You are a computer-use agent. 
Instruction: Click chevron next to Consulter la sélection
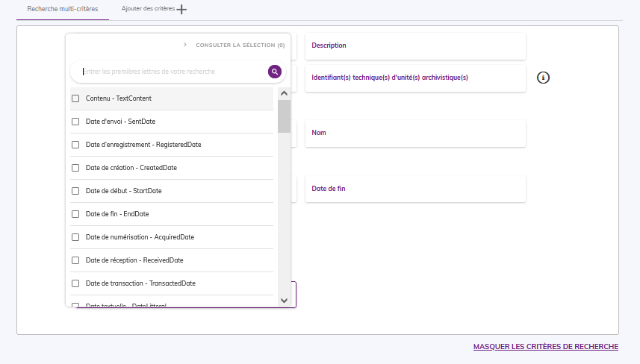pos(185,45)
